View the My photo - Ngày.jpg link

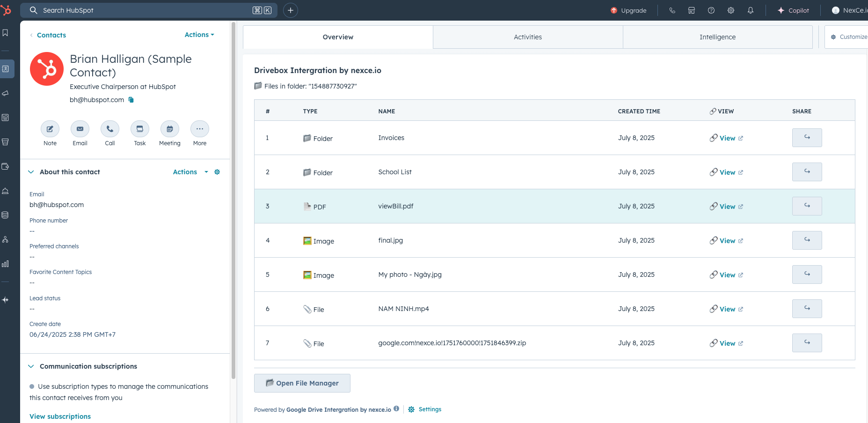point(727,275)
